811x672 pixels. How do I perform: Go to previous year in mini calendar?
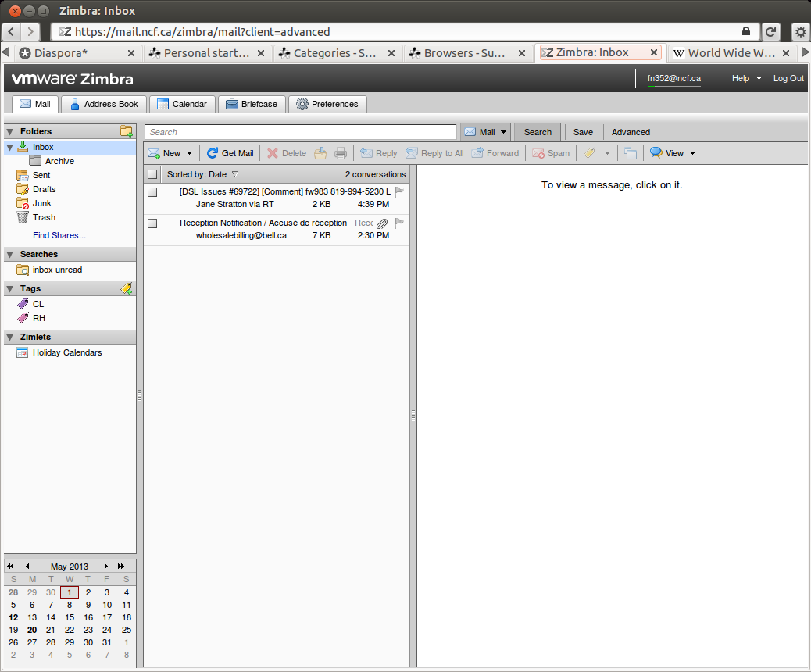tap(10, 567)
